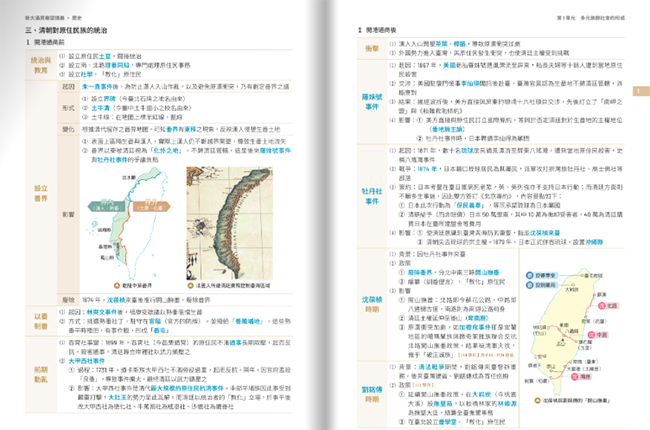Screen dimensions: 650x430
Task: Click the blue term 土官
Action: [x=105, y=56]
